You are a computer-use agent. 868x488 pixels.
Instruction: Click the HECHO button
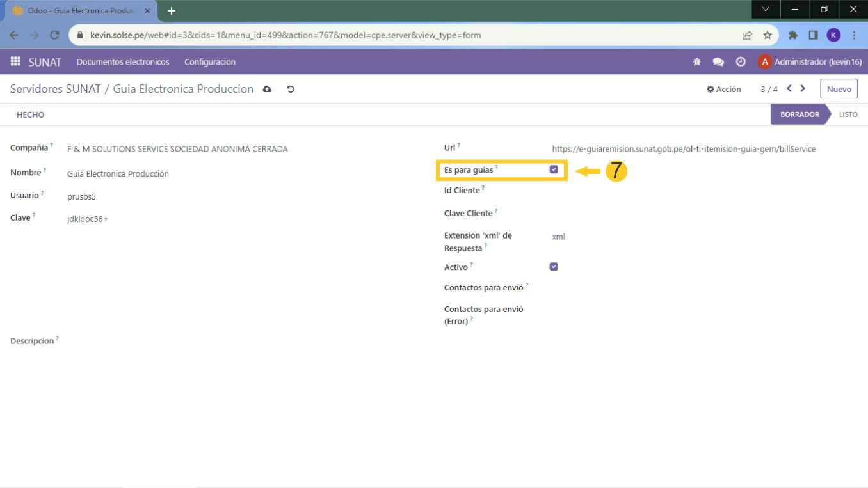pyautogui.click(x=31, y=115)
